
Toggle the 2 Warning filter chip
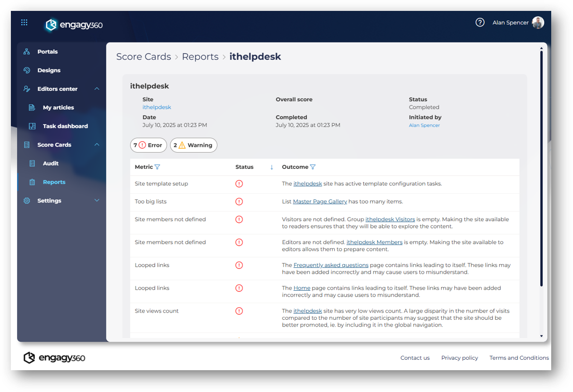click(x=194, y=145)
